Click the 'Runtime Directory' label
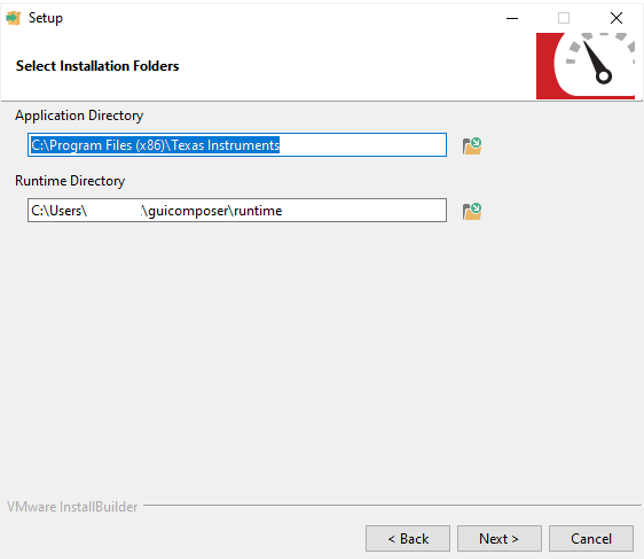This screenshot has height=559, width=644. click(70, 181)
